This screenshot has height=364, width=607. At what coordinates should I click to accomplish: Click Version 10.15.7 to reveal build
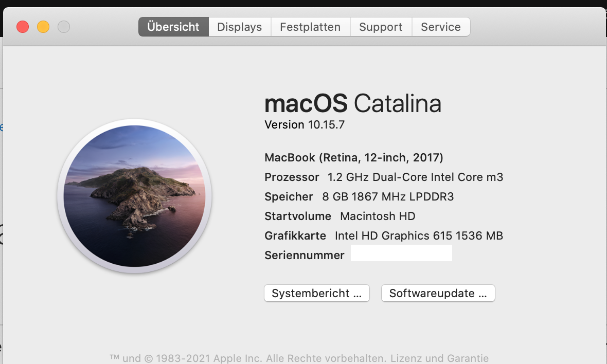pos(305,125)
